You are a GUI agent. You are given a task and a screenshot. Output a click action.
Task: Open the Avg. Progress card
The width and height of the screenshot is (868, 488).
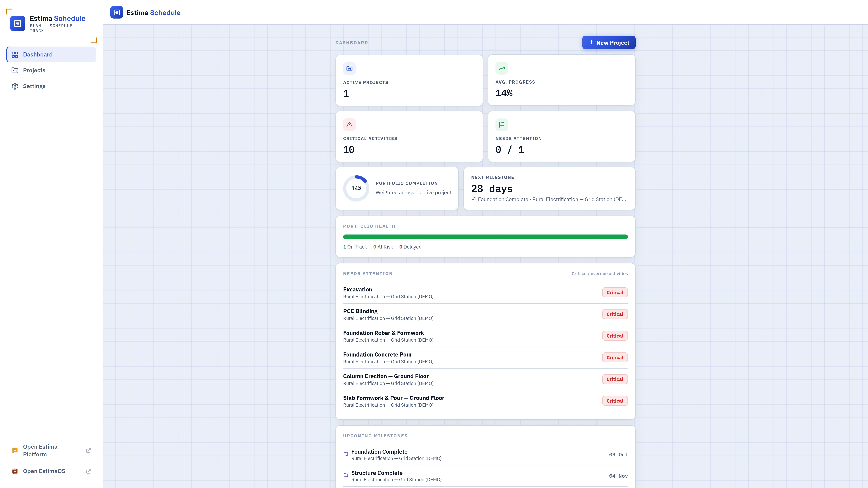[x=561, y=80]
